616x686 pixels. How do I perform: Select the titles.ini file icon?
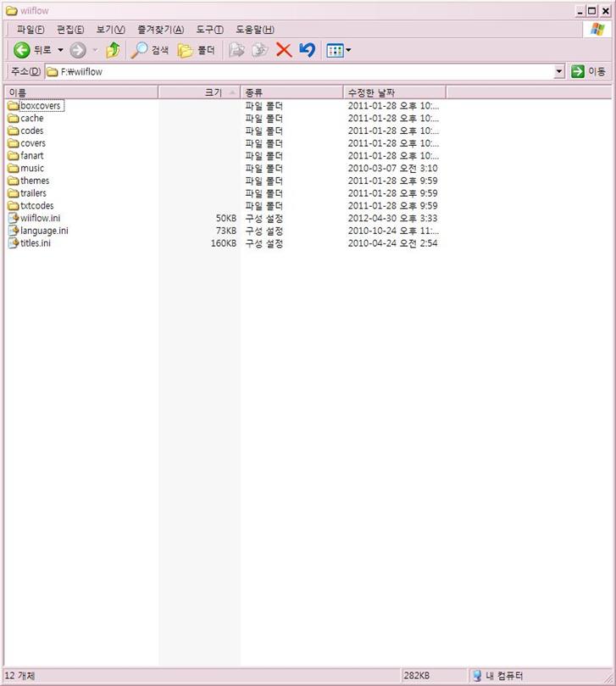point(14,243)
